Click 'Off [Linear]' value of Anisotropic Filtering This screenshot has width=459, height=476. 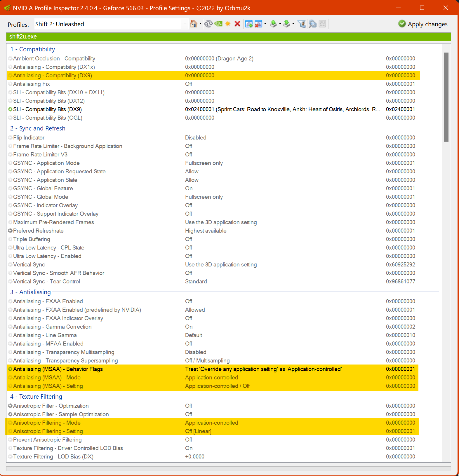198,431
